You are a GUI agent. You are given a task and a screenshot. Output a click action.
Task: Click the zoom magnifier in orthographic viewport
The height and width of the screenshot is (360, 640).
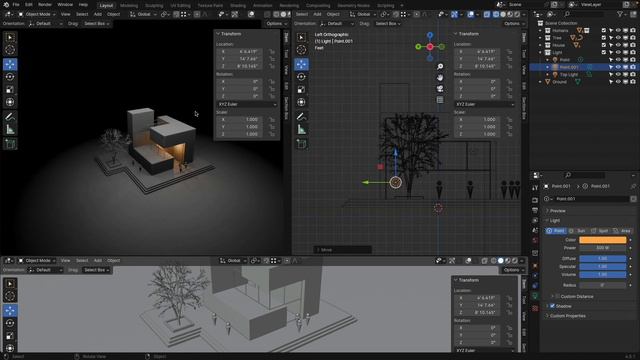coord(440,67)
